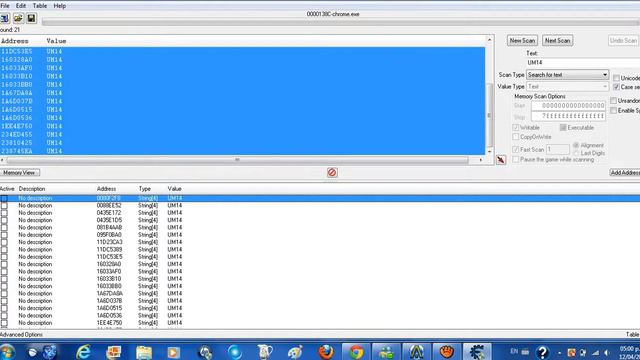640x360 pixels.
Task: Click the Next Scan button
Action: coord(558,40)
